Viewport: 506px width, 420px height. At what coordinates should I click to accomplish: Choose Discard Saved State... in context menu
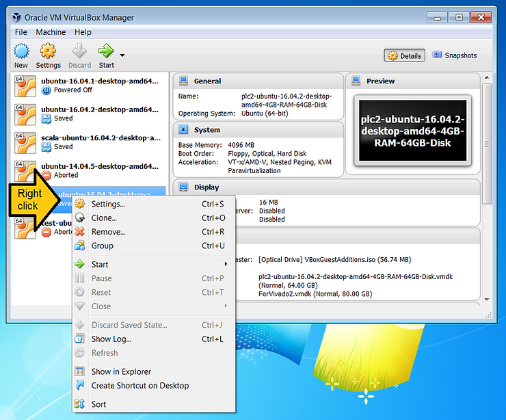tap(153, 325)
